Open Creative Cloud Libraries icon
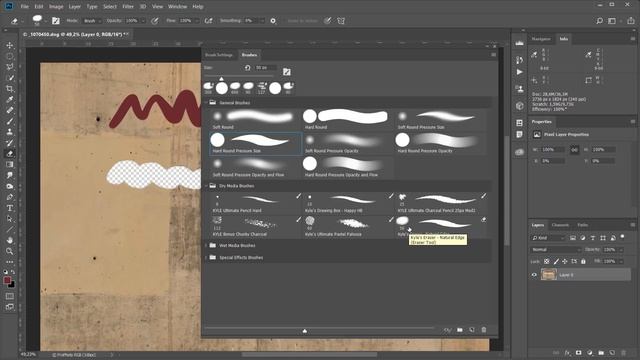640x360 pixels. coord(519,152)
